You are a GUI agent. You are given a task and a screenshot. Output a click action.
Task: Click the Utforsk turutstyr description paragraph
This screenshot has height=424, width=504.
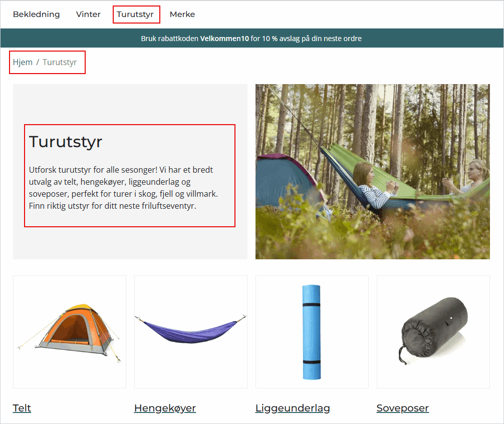pos(124,188)
